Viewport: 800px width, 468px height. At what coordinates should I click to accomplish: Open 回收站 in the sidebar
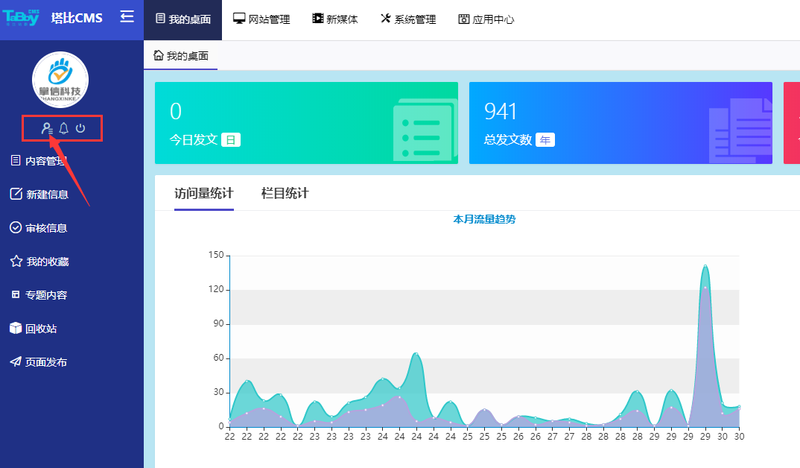(33, 329)
